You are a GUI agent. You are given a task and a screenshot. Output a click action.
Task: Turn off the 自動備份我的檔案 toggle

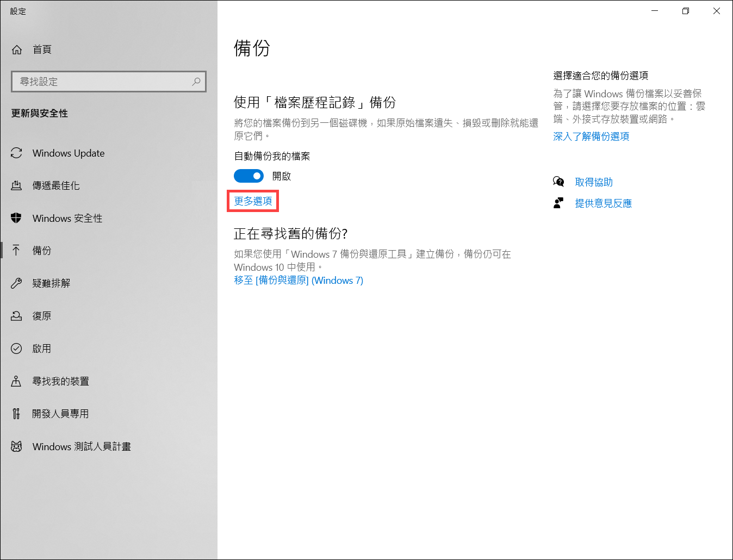coord(249,176)
